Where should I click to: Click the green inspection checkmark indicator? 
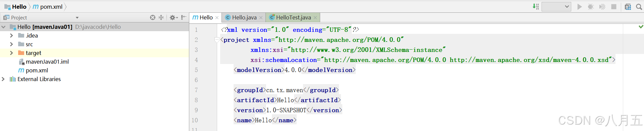coord(641,26)
